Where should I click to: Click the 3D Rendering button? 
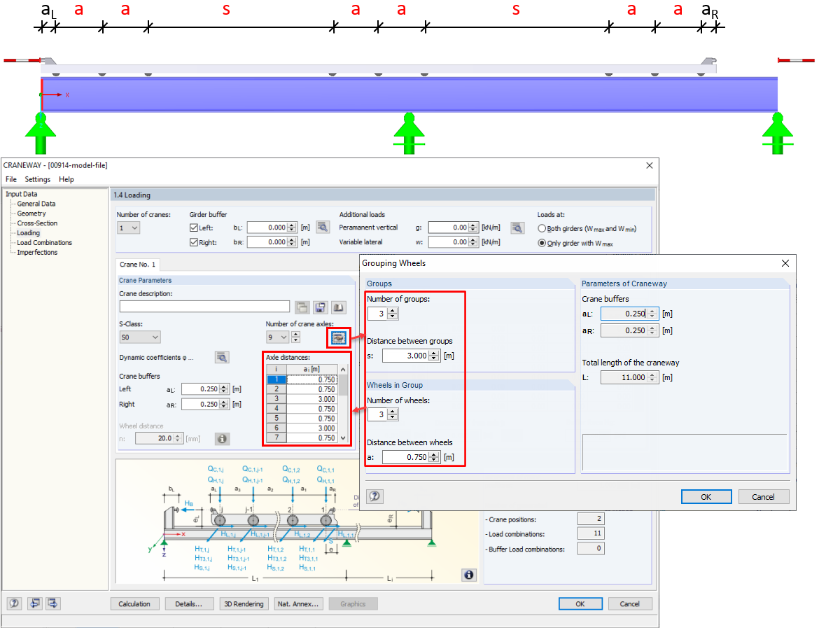[x=244, y=603]
